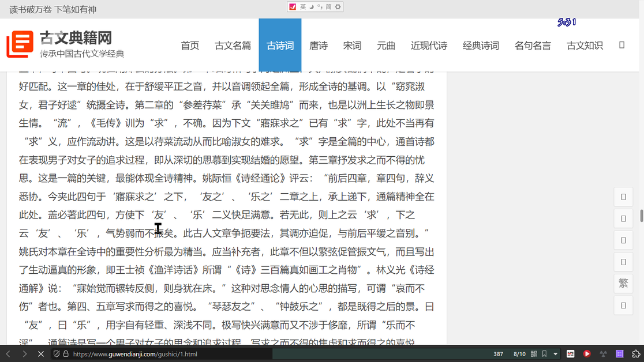Go to 首页 home link

(190, 46)
